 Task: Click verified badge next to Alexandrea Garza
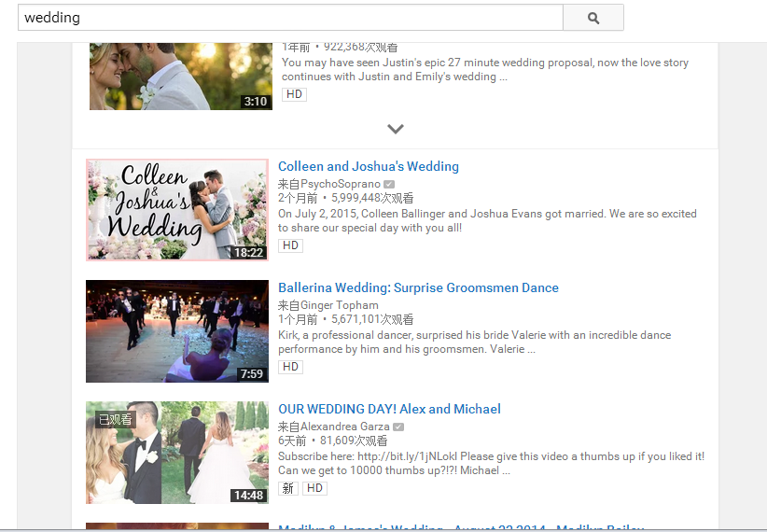[398, 427]
